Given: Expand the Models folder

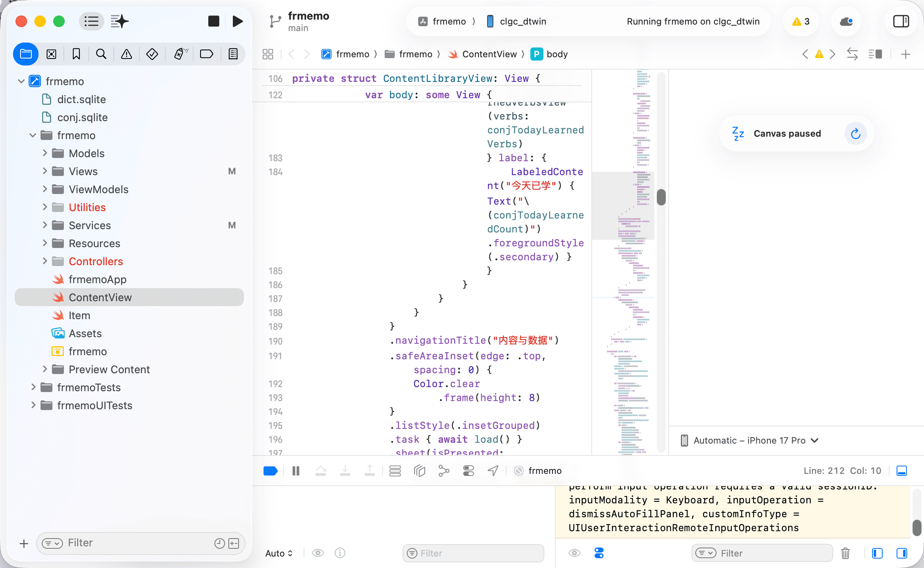Looking at the screenshot, I should [x=45, y=153].
